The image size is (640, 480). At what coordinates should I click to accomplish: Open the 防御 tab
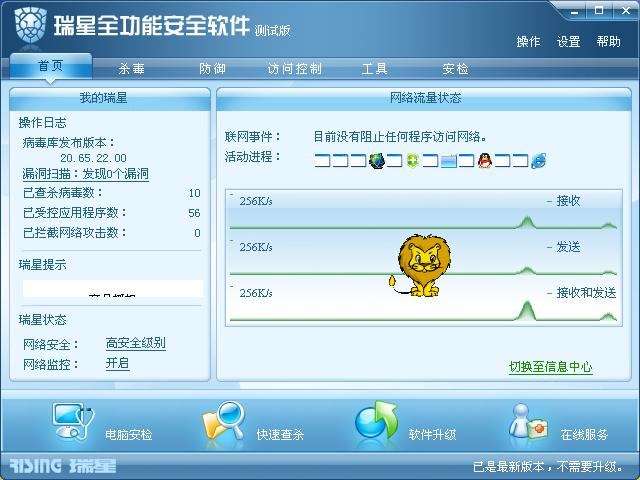[212, 69]
